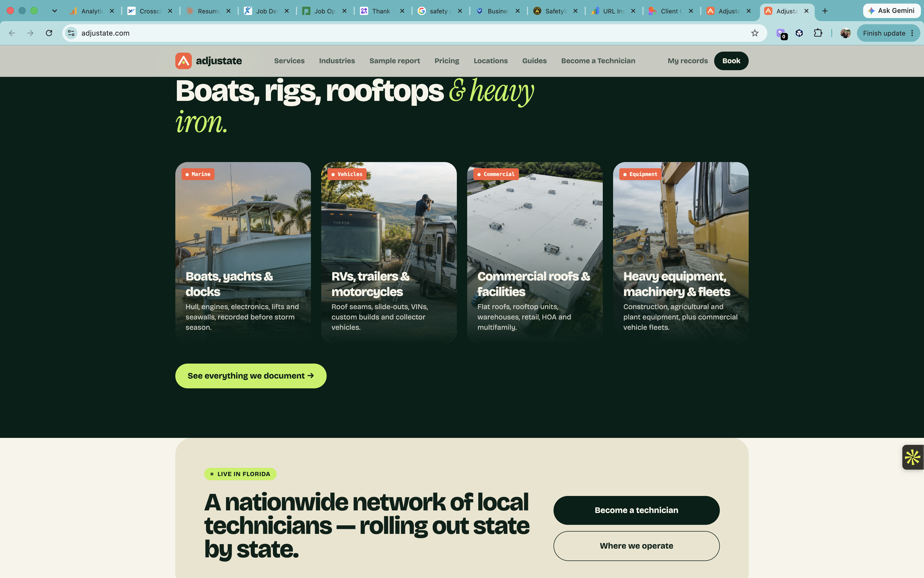Close the Analytics tab
This screenshot has width=924, height=578.
click(x=112, y=11)
